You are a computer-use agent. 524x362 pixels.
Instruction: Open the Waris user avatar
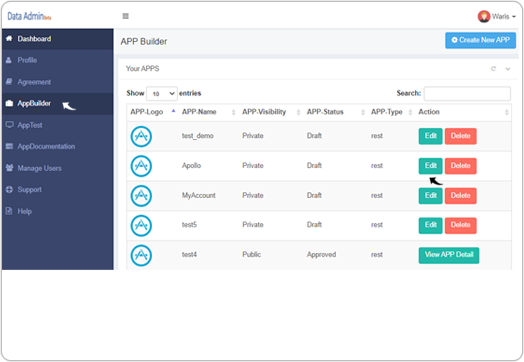[x=484, y=16]
